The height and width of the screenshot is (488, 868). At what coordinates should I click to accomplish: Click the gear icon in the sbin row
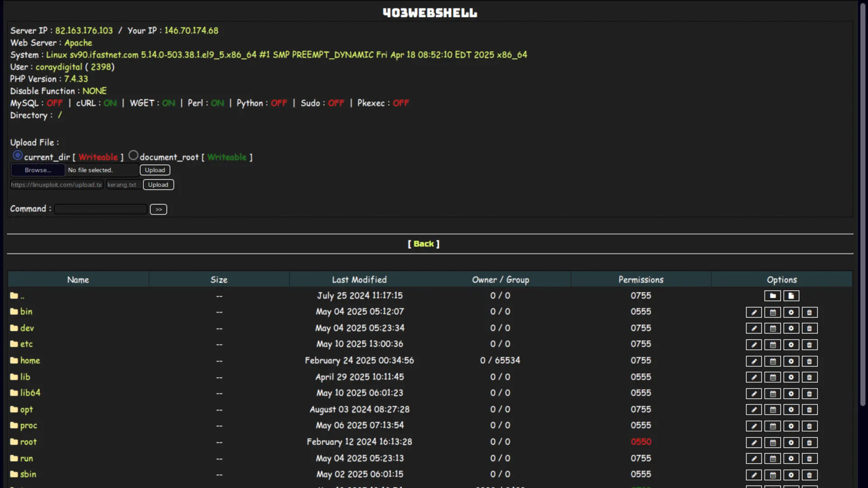(791, 475)
